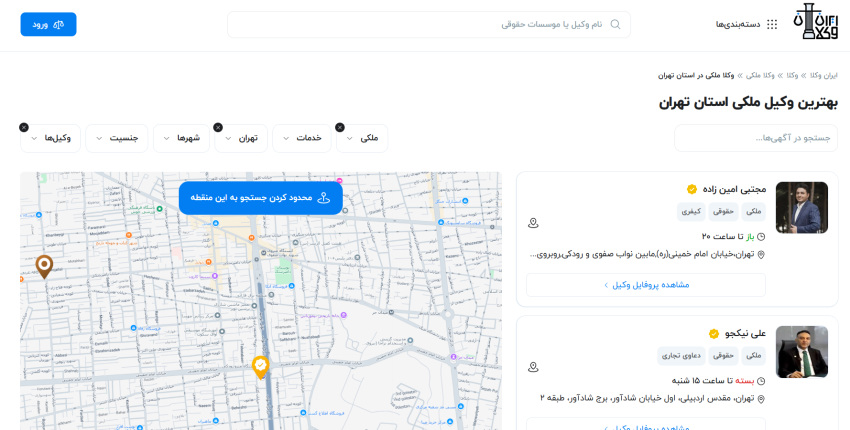Open مجتبی امین زاده profile photo
This screenshot has height=430, width=850.
pos(802,208)
